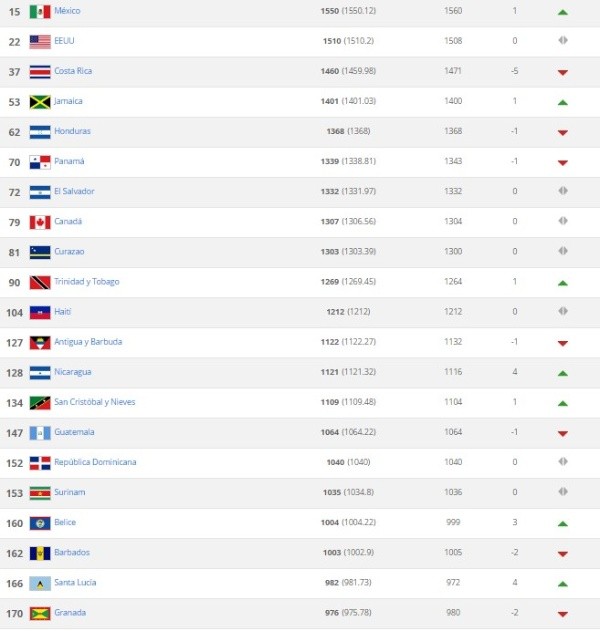Visit the República Dominicana team link
This screenshot has height=631, width=600.
pyautogui.click(x=95, y=462)
